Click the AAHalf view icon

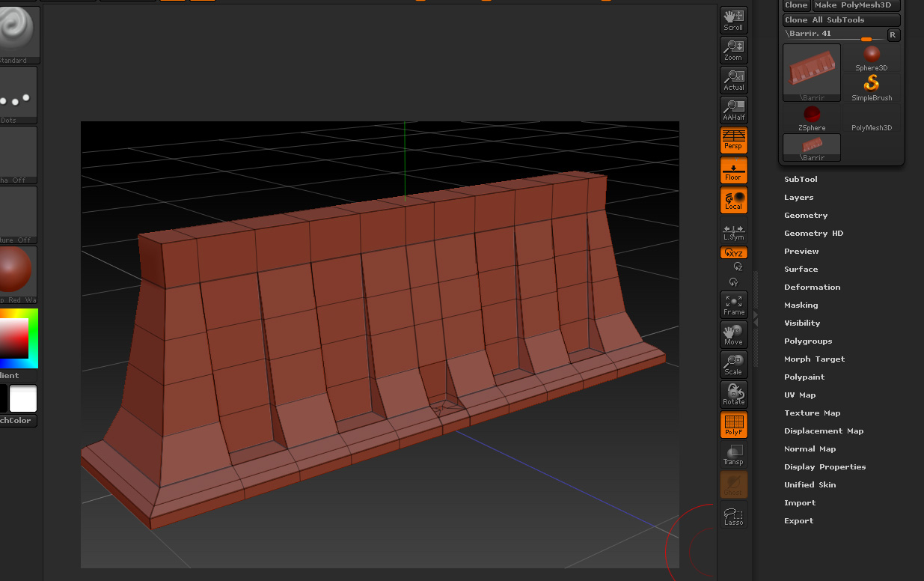coord(733,110)
